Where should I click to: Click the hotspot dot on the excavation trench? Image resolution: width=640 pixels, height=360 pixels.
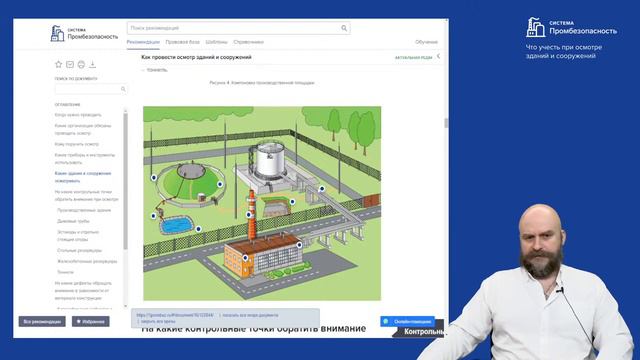tap(293, 201)
